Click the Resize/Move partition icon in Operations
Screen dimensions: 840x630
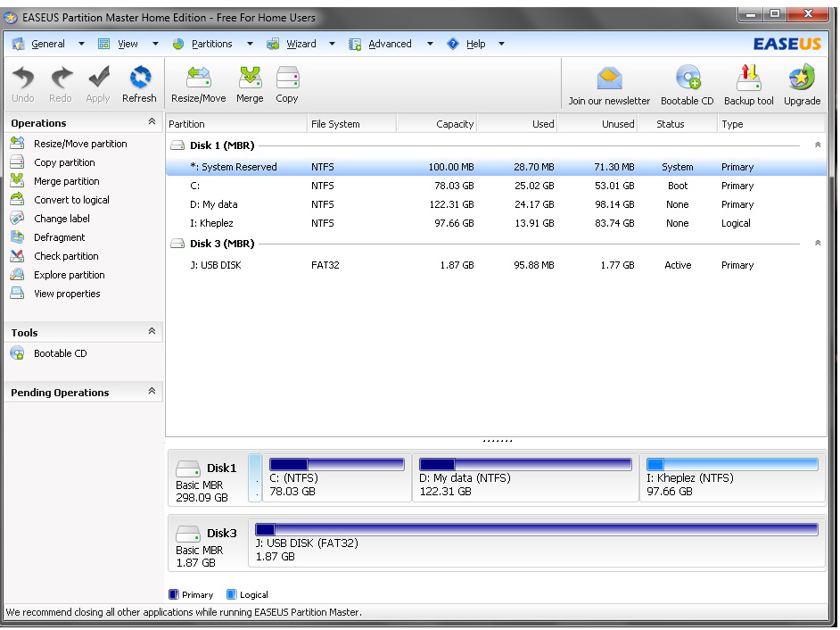pyautogui.click(x=17, y=143)
